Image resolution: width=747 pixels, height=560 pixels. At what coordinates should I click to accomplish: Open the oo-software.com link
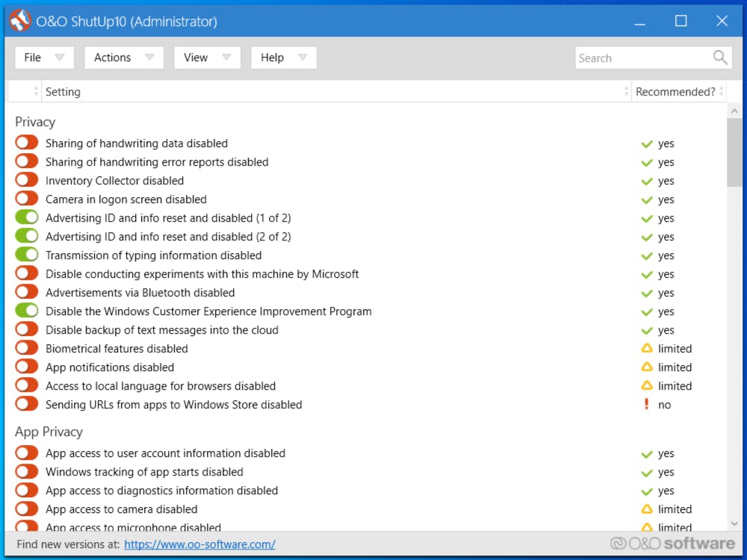(199, 544)
